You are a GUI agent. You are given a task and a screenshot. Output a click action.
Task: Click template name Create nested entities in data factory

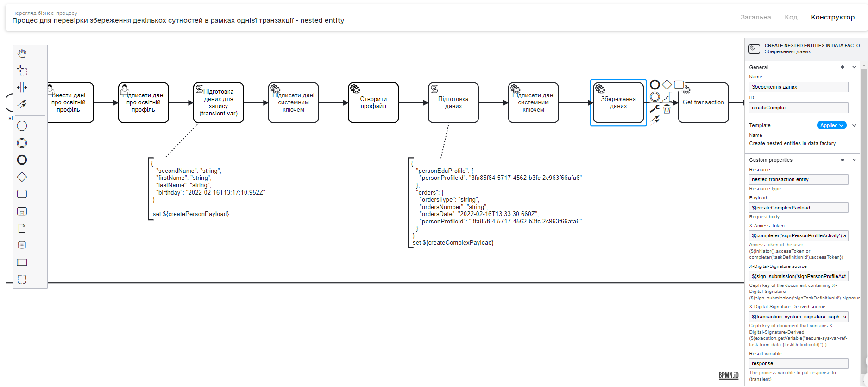793,144
